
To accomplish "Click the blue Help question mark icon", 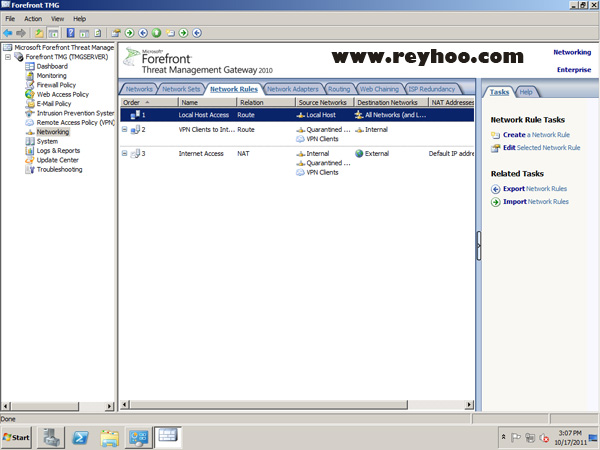I will [71, 33].
